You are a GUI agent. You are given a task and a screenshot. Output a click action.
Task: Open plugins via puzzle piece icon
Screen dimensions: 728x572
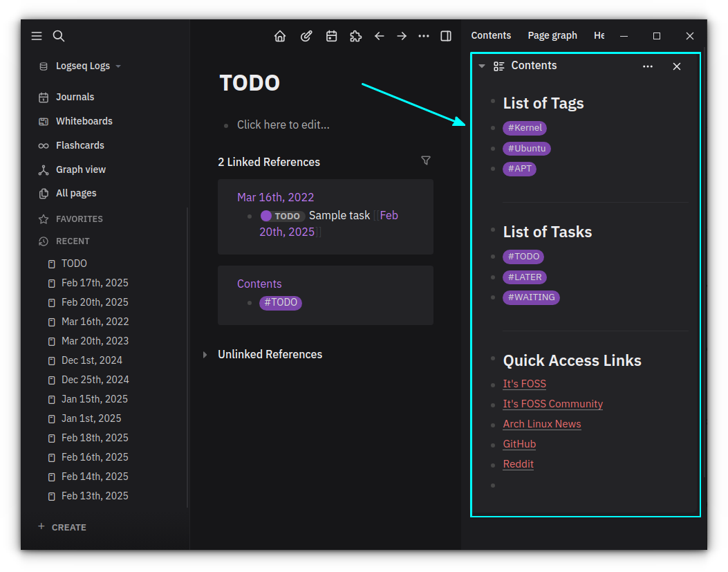355,36
